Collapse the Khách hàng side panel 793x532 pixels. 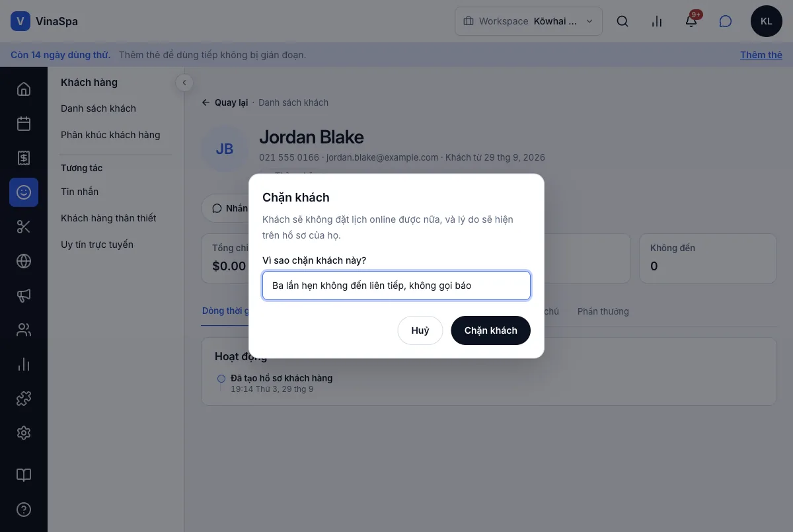pos(184,83)
